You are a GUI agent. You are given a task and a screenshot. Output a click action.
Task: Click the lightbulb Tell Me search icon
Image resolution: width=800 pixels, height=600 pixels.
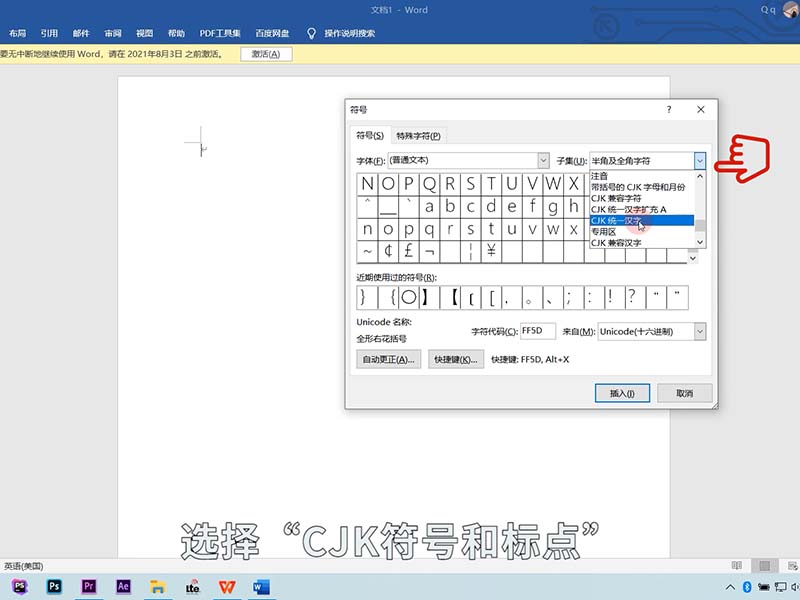point(311,34)
